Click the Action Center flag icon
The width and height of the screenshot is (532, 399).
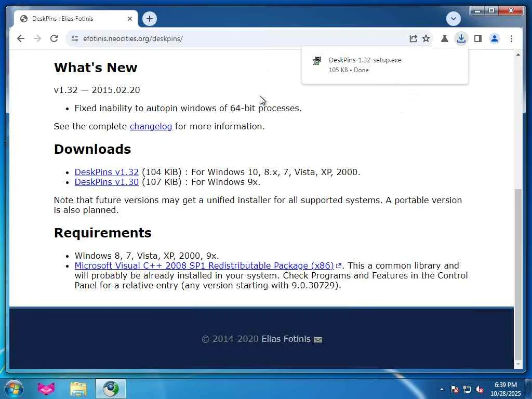(455, 389)
